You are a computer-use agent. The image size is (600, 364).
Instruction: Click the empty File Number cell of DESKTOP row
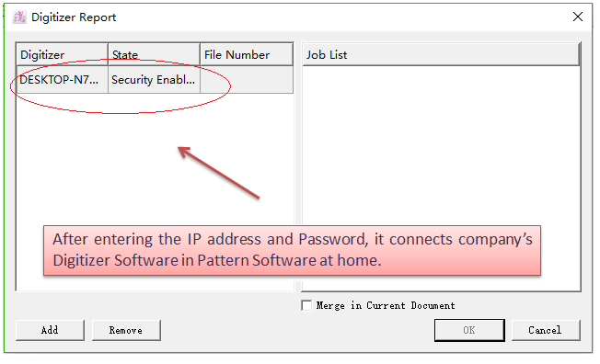[x=247, y=80]
